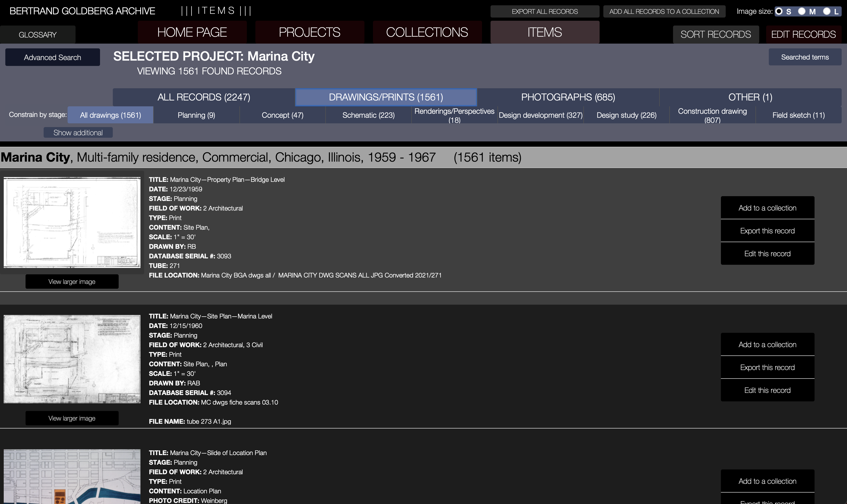Open the ITEMS tab
The image size is (847, 504).
click(545, 32)
